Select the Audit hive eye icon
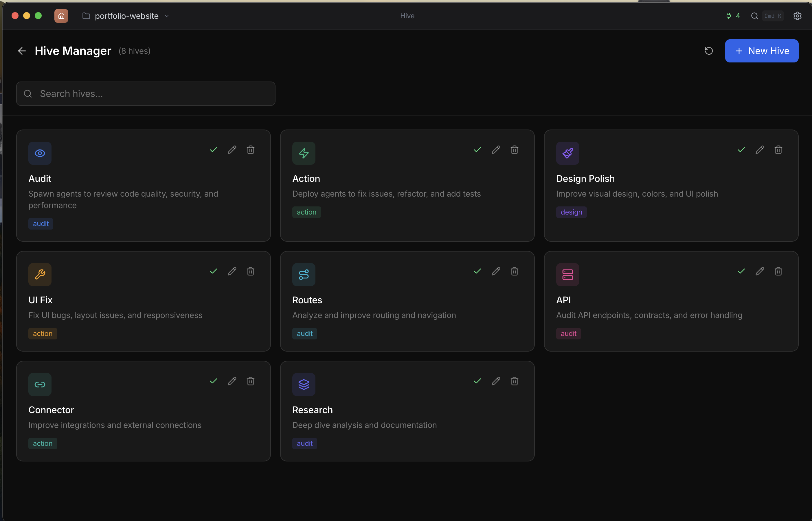The width and height of the screenshot is (812, 521). [x=40, y=153]
